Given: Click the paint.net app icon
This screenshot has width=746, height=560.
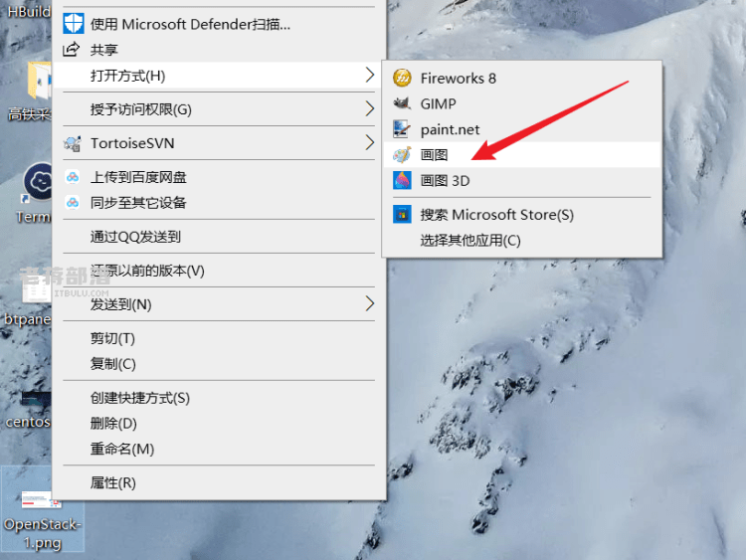Looking at the screenshot, I should pyautogui.click(x=402, y=129).
